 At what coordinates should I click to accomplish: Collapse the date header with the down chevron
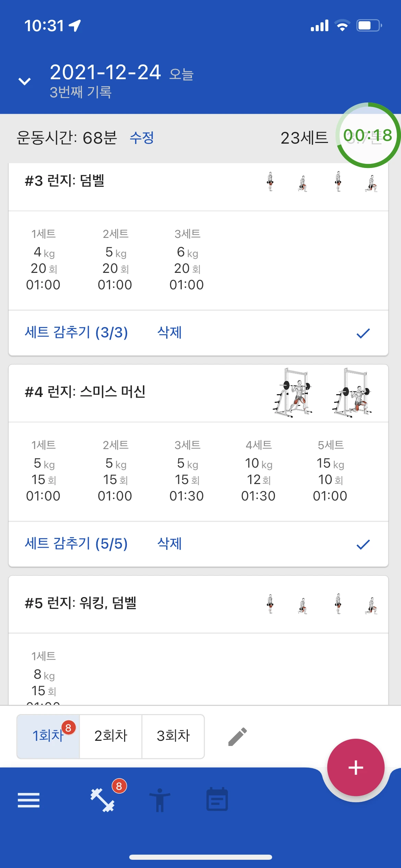24,81
